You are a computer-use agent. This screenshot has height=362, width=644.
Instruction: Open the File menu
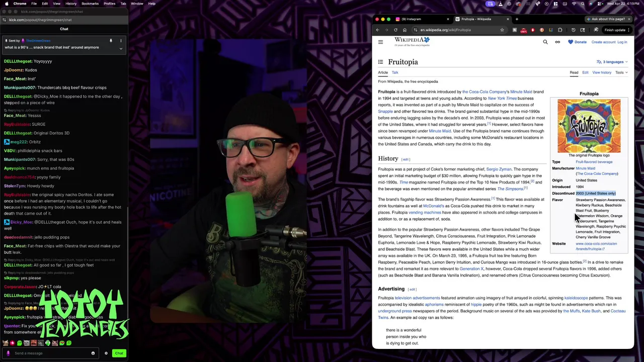coord(33,4)
